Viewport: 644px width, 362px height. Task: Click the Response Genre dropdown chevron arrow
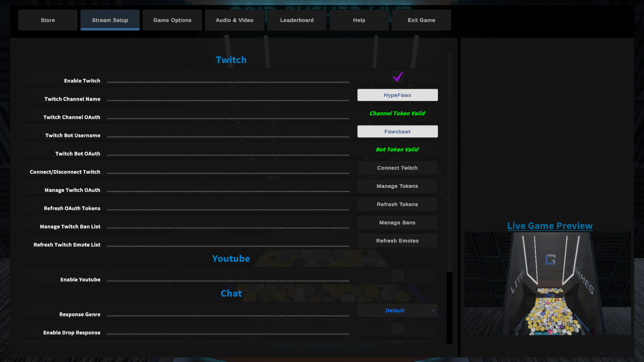click(x=433, y=311)
